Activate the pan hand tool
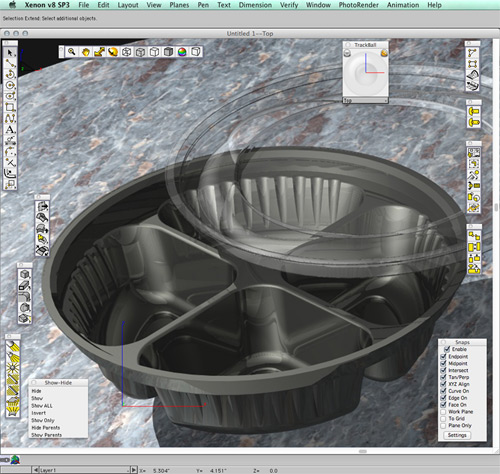Image resolution: width=500 pixels, height=474 pixels. (86, 52)
